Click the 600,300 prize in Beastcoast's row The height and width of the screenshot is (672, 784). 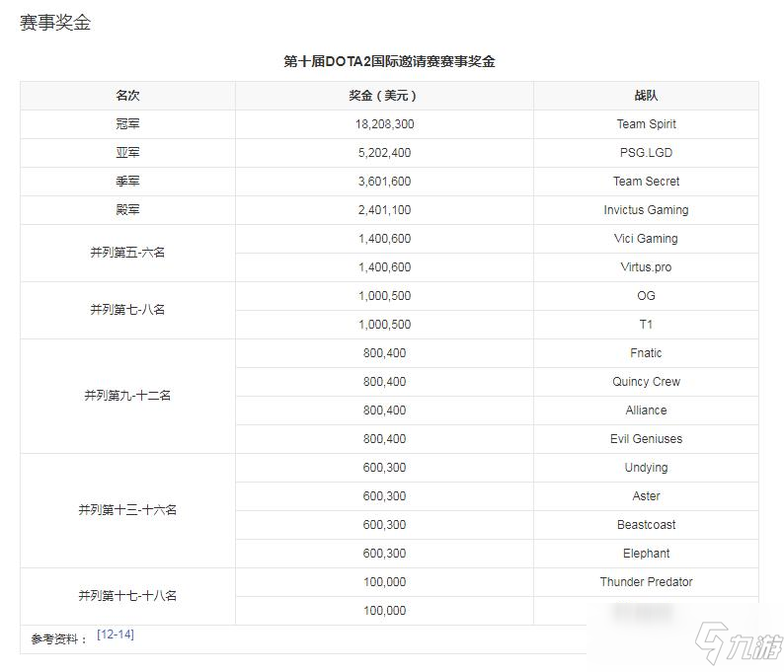click(x=384, y=525)
